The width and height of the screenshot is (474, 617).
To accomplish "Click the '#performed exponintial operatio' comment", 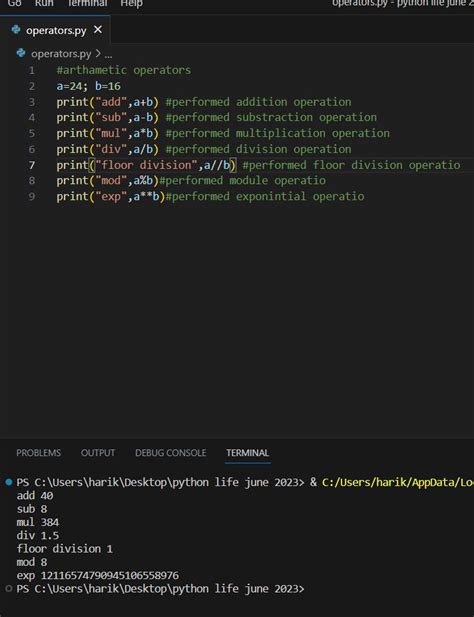I will click(265, 196).
